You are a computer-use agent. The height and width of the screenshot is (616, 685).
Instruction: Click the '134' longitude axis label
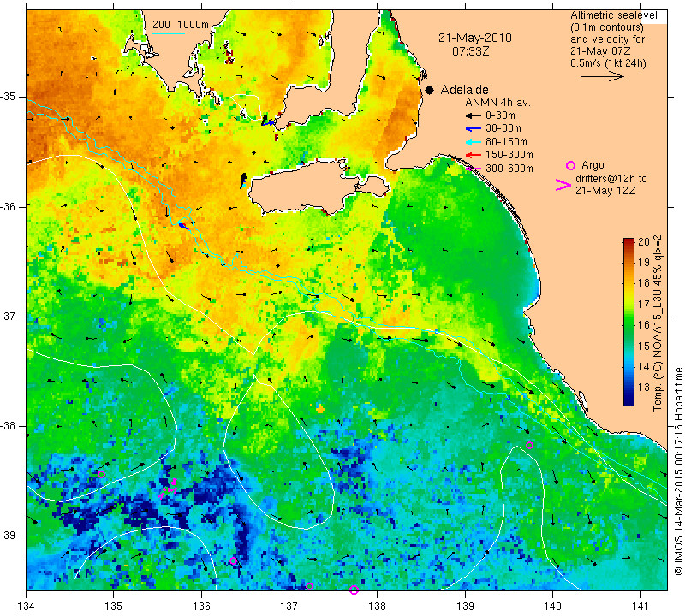pyautogui.click(x=27, y=607)
